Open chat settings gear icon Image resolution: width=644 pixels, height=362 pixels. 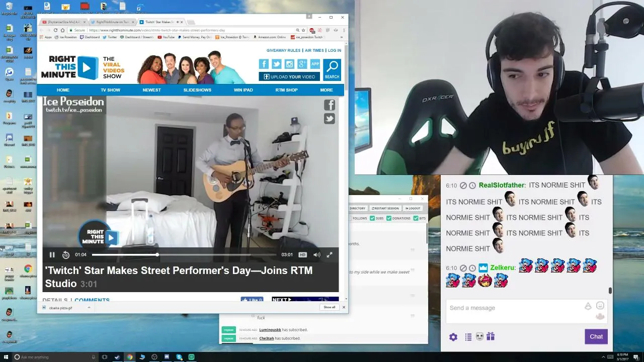453,337
